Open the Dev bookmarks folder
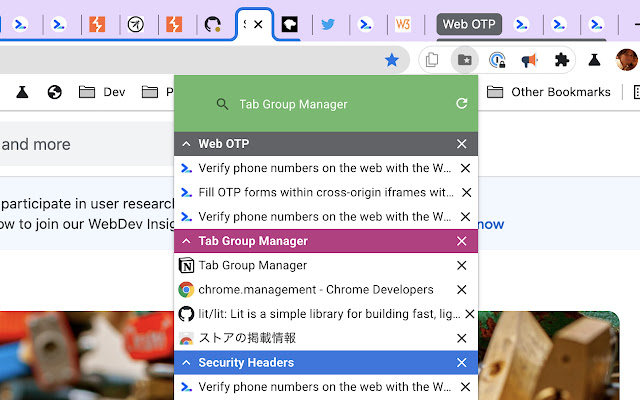 click(x=102, y=92)
